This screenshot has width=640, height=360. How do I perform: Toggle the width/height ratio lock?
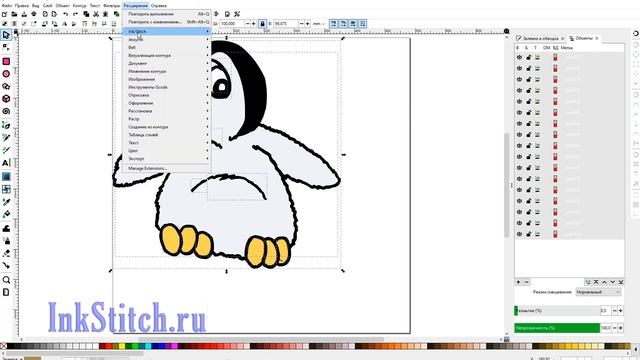pos(262,24)
